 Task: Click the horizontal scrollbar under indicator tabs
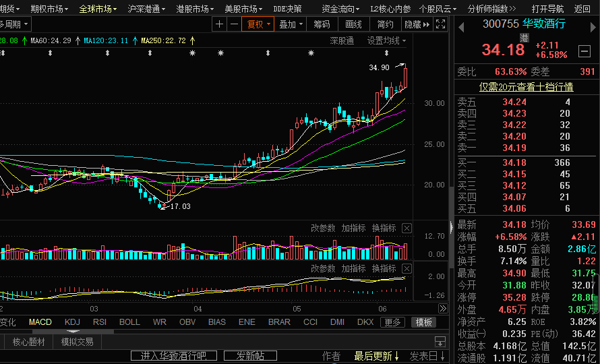pyautogui.click(x=73, y=332)
